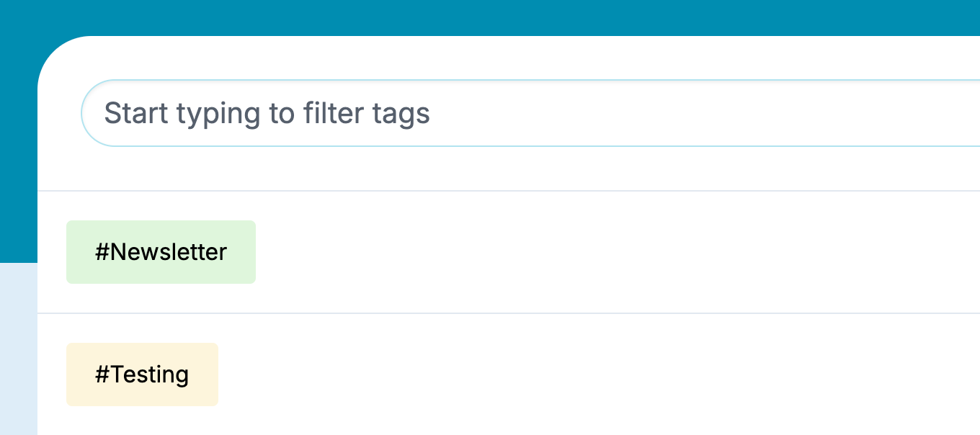Click the light blue sidebar strip
Viewport: 980px width, 435px height.
(18, 346)
